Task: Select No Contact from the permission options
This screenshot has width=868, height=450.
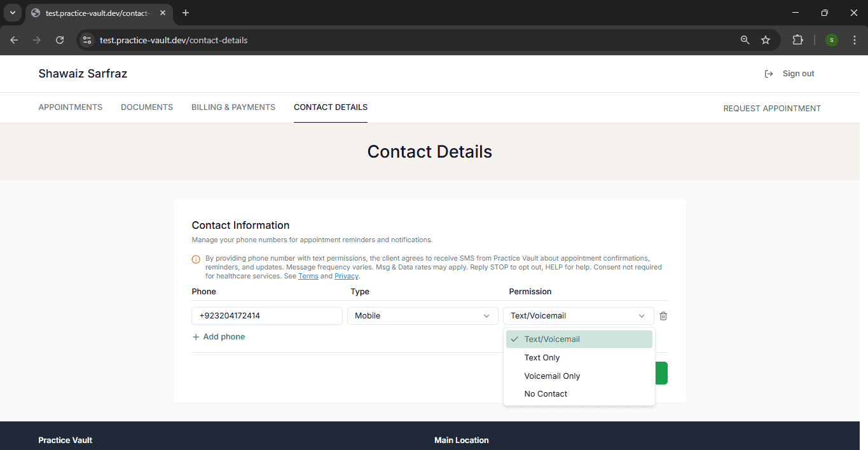Action: 546,393
